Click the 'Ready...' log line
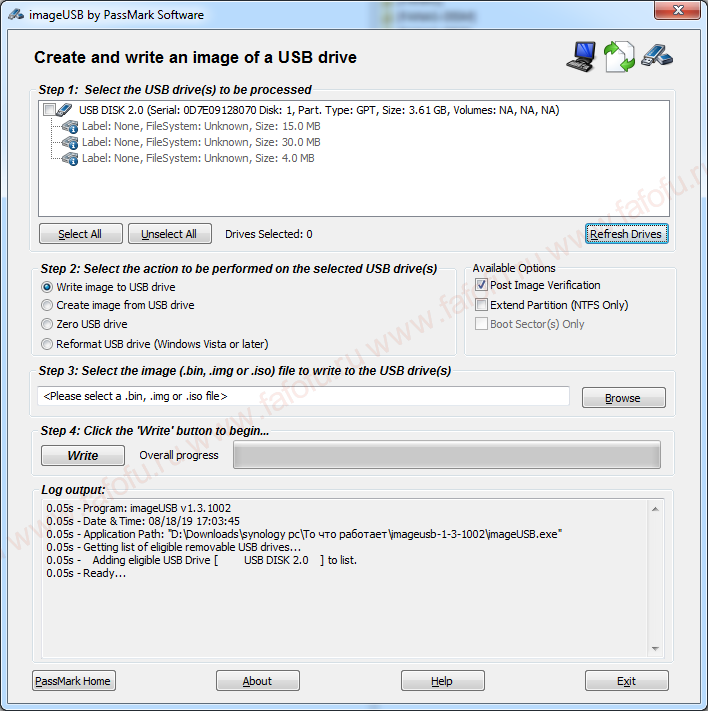The height and width of the screenshot is (711, 708). click(x=86, y=574)
